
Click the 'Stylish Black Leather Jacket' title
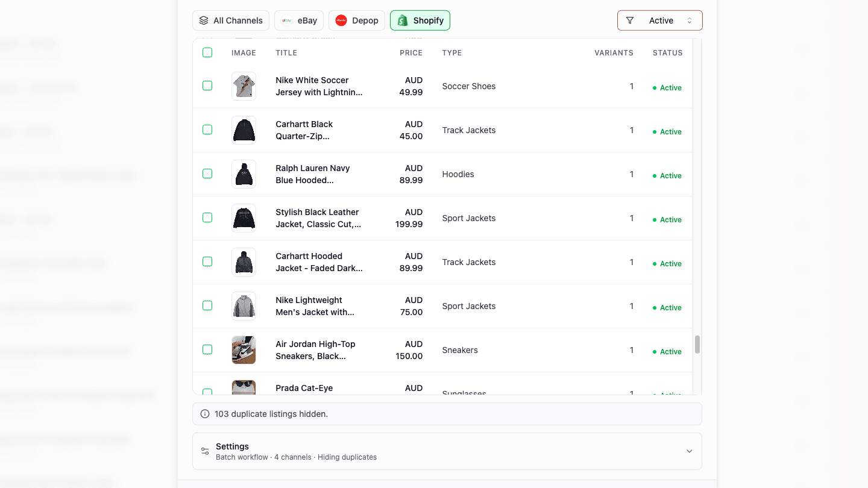pos(318,218)
